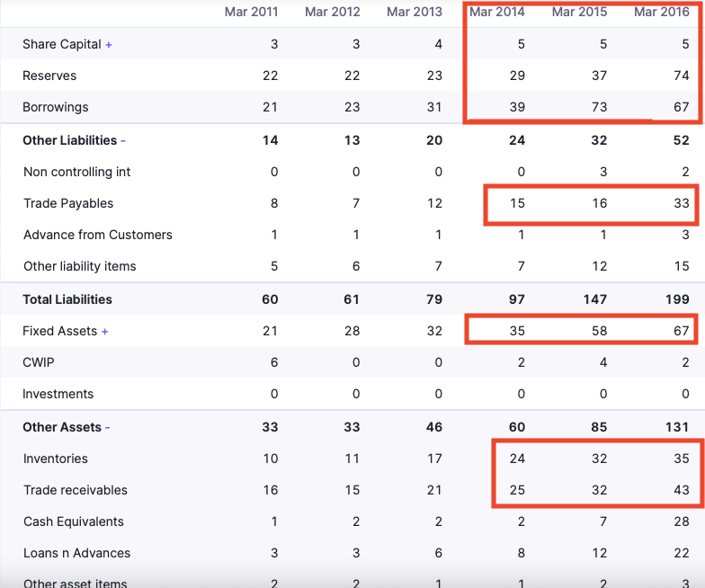The width and height of the screenshot is (705, 588).
Task: Click the Mar 2012 column header
Action: click(x=333, y=12)
